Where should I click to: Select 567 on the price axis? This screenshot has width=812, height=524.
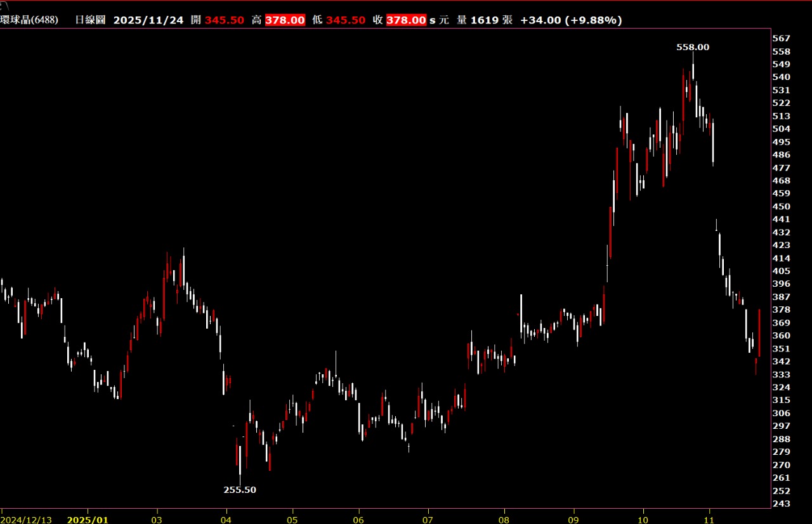click(x=782, y=38)
